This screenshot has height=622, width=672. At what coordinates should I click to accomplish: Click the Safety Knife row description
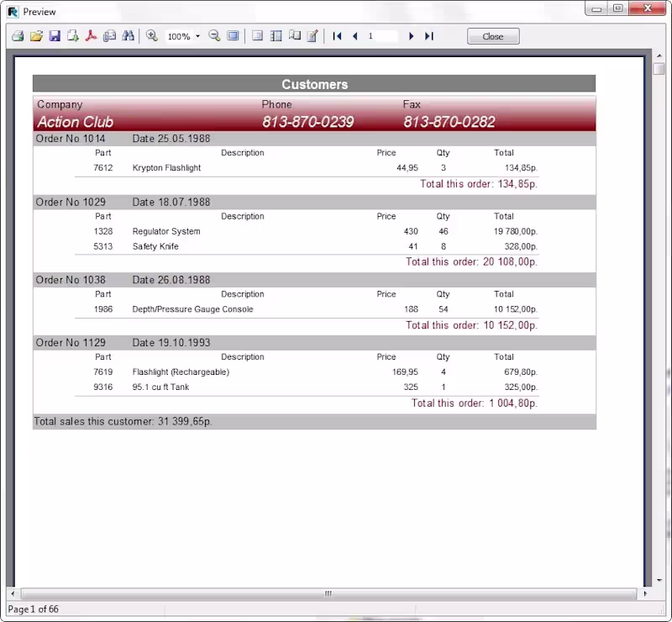point(155,246)
